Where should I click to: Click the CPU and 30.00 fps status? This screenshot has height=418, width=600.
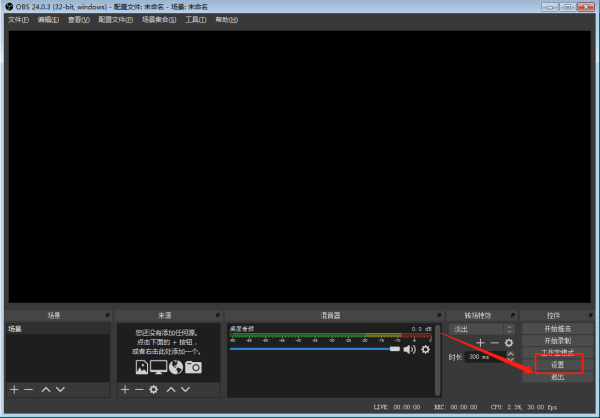[524, 407]
